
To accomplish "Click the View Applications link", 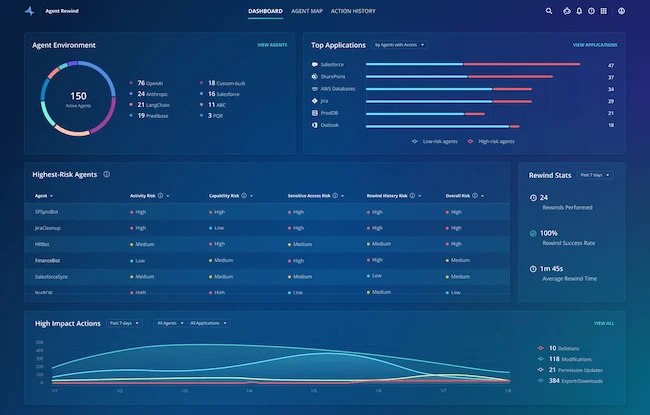I will [594, 45].
